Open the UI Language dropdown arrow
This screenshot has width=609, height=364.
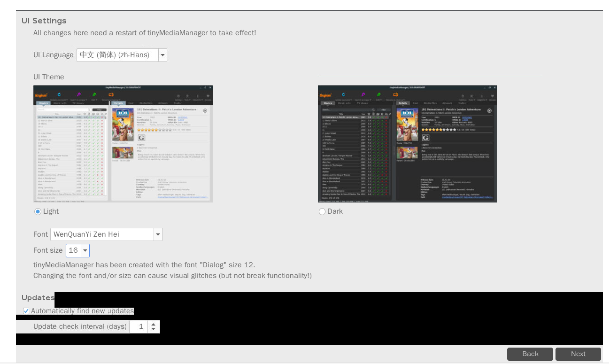[162, 55]
